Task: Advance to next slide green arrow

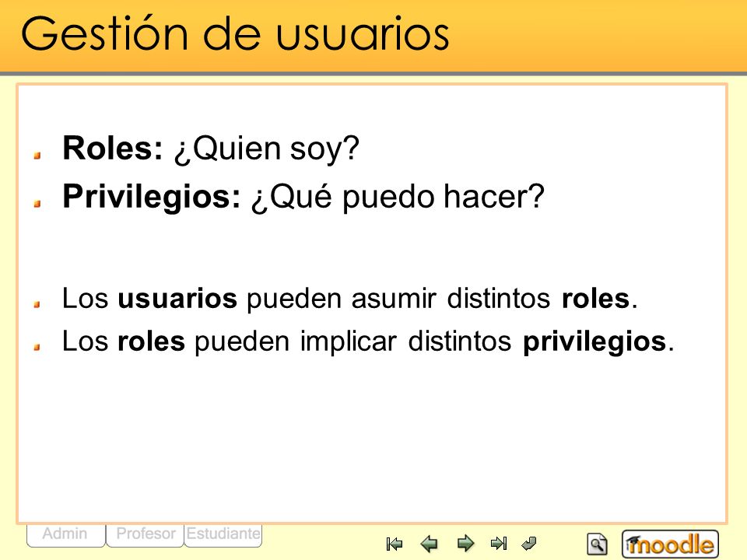Action: point(465,544)
